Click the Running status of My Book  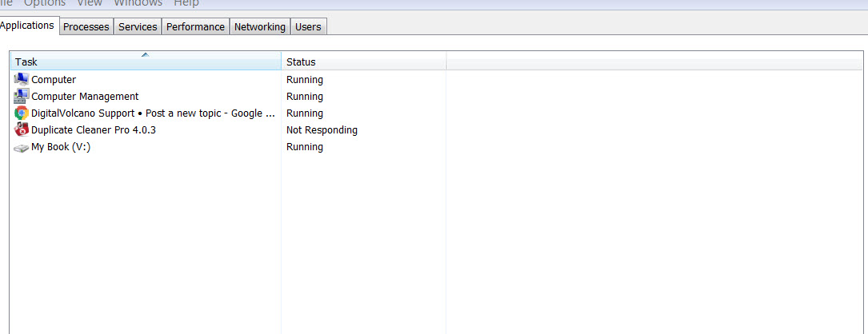click(x=305, y=147)
